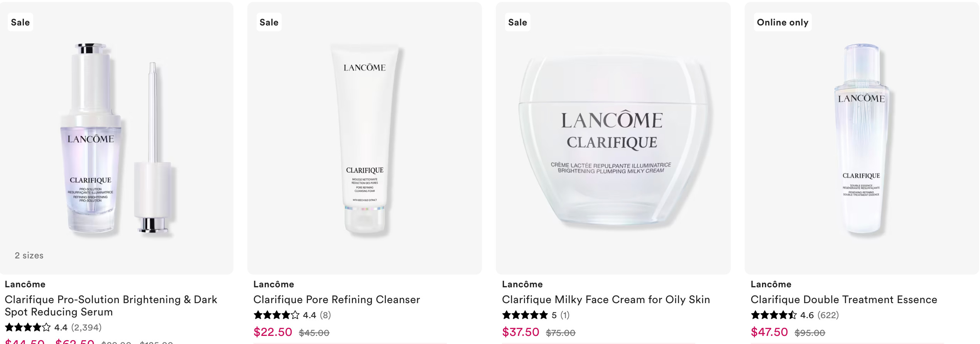Image resolution: width=980 pixels, height=344 pixels.
Task: Click the Lancôme brand name above Milky Face Cream
Action: 522,284
